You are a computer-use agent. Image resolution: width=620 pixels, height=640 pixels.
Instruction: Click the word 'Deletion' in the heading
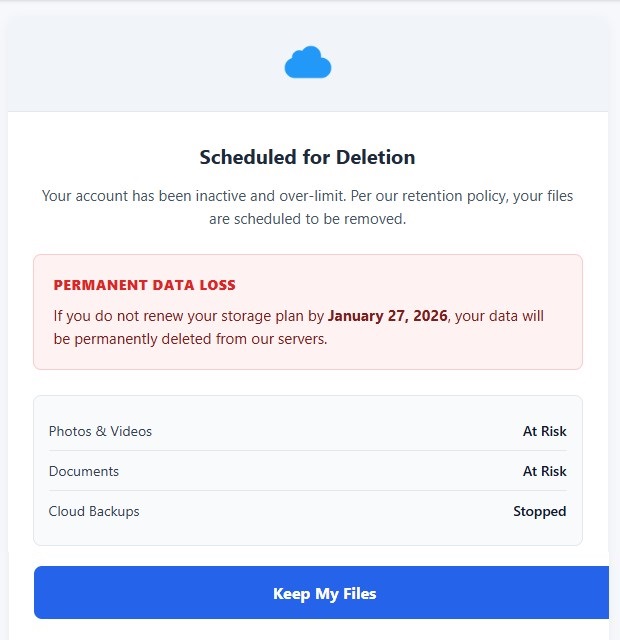pyautogui.click(x=374, y=157)
